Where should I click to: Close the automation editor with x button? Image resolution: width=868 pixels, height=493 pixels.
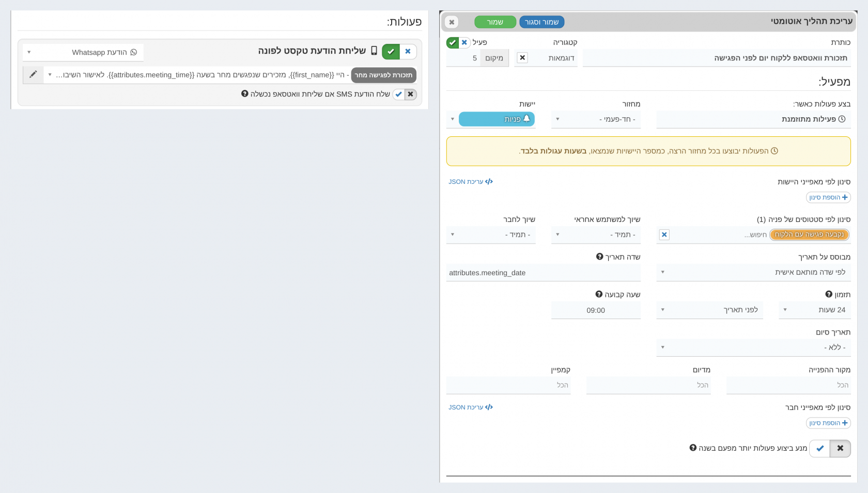[x=452, y=22]
